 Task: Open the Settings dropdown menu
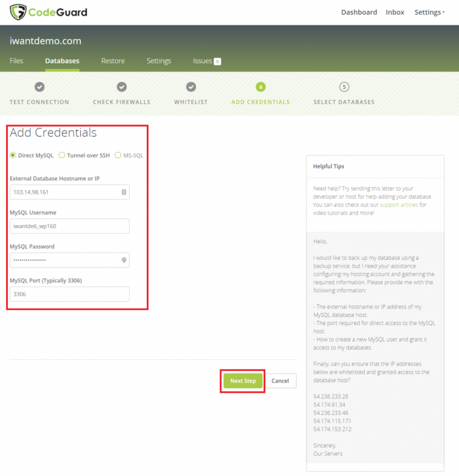pos(428,12)
